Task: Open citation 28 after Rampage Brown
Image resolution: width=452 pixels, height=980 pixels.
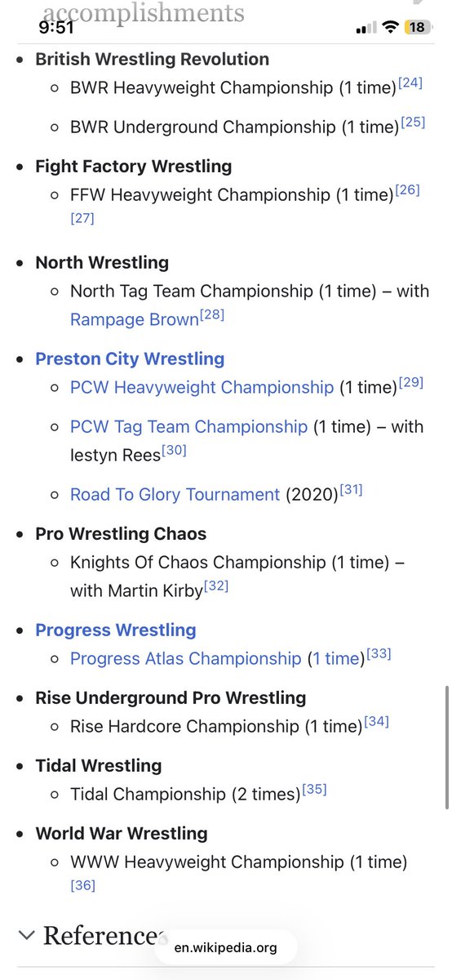Action: [212, 314]
